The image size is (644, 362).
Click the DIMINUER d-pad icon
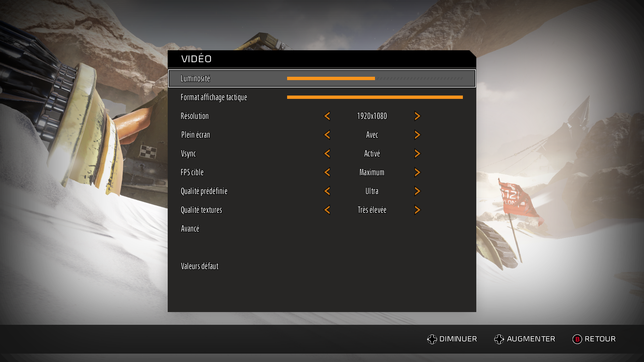432,339
